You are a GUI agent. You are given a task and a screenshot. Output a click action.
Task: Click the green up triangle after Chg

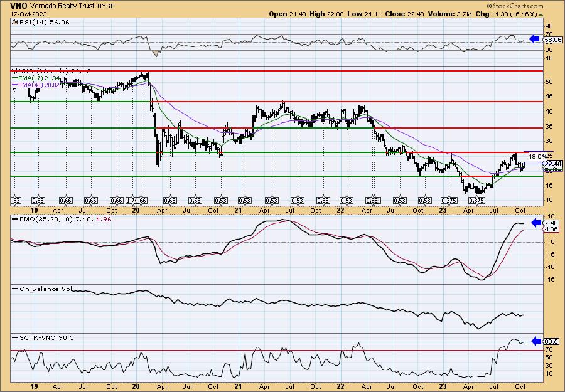click(x=540, y=14)
